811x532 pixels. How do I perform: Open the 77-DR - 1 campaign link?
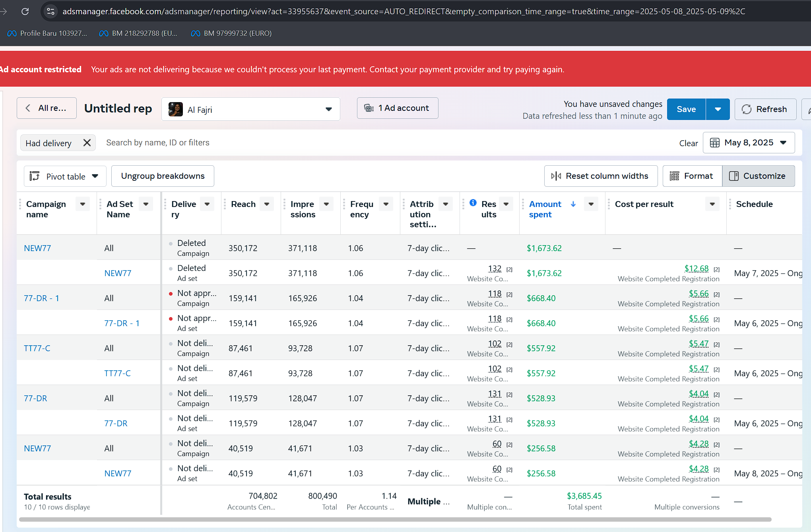(x=41, y=298)
